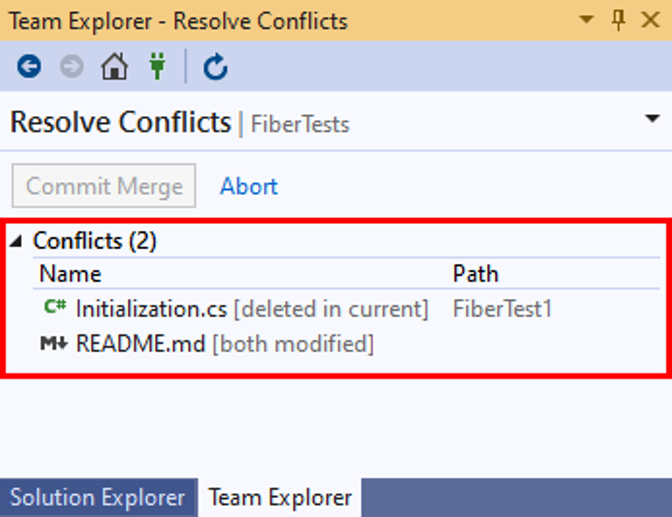Toggle the auto-hide pin icon
Screen dimensions: 672x517
[618, 20]
